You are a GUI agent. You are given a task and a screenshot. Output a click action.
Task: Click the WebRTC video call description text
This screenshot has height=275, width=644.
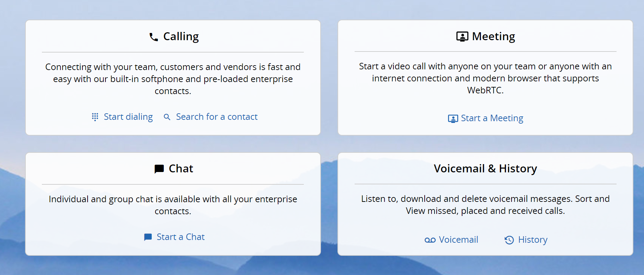[485, 78]
